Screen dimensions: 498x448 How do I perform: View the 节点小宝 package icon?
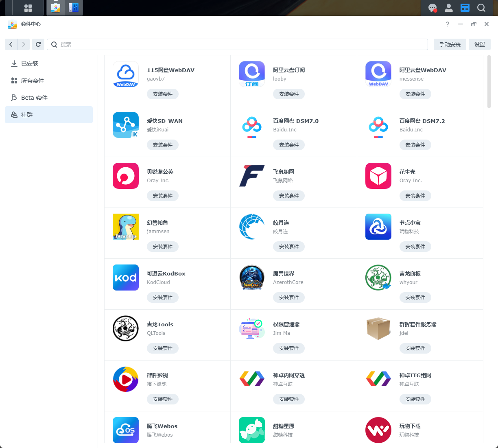tap(378, 227)
